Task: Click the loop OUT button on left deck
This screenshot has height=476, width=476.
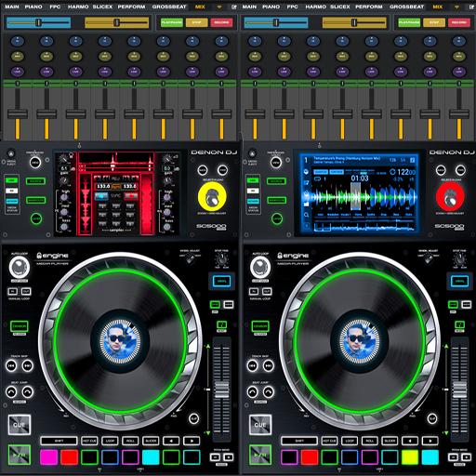Action: pyautogui.click(x=26, y=291)
